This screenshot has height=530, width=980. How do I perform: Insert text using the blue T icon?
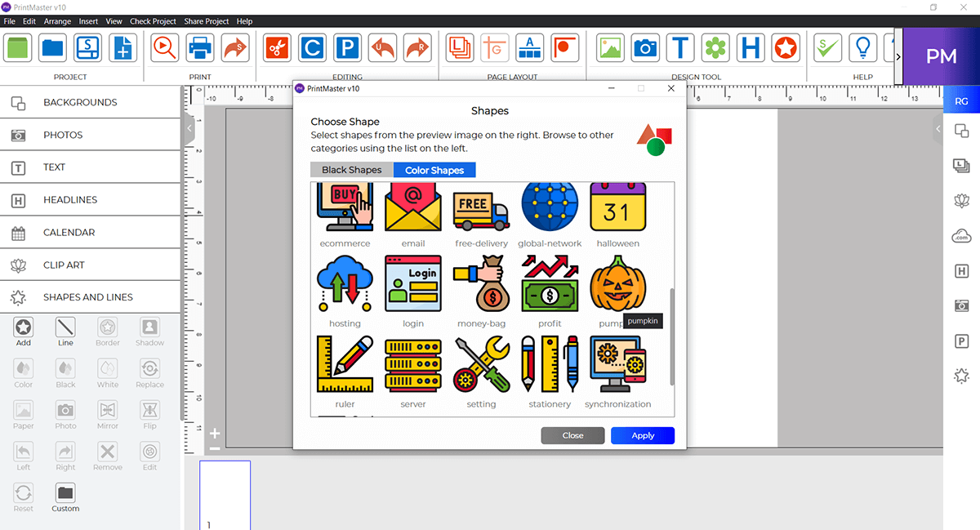680,47
